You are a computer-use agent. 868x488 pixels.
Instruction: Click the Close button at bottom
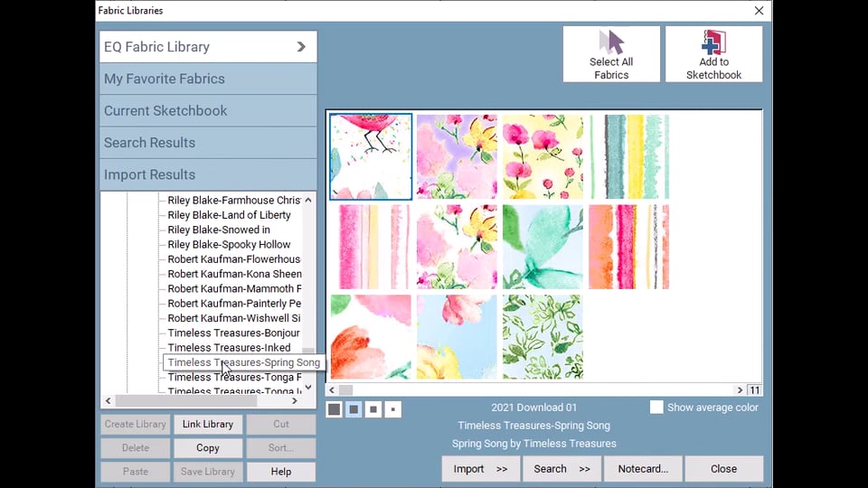pos(723,469)
